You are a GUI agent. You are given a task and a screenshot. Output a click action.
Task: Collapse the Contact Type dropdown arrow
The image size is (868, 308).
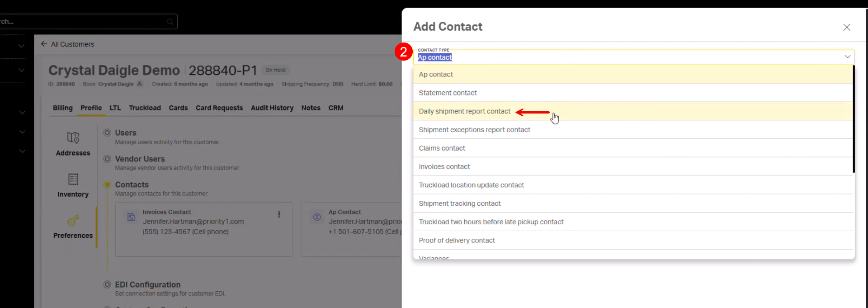847,57
